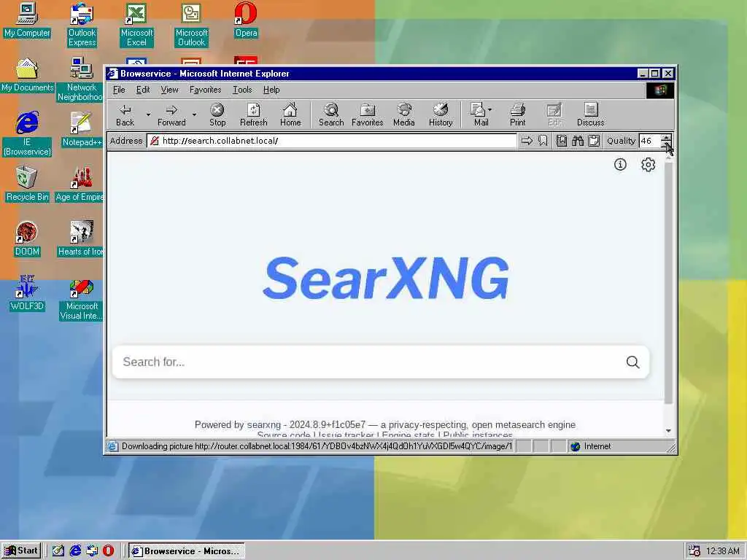747x560 pixels.
Task: Select the Notepad++ desktop icon
Action: tap(82, 129)
